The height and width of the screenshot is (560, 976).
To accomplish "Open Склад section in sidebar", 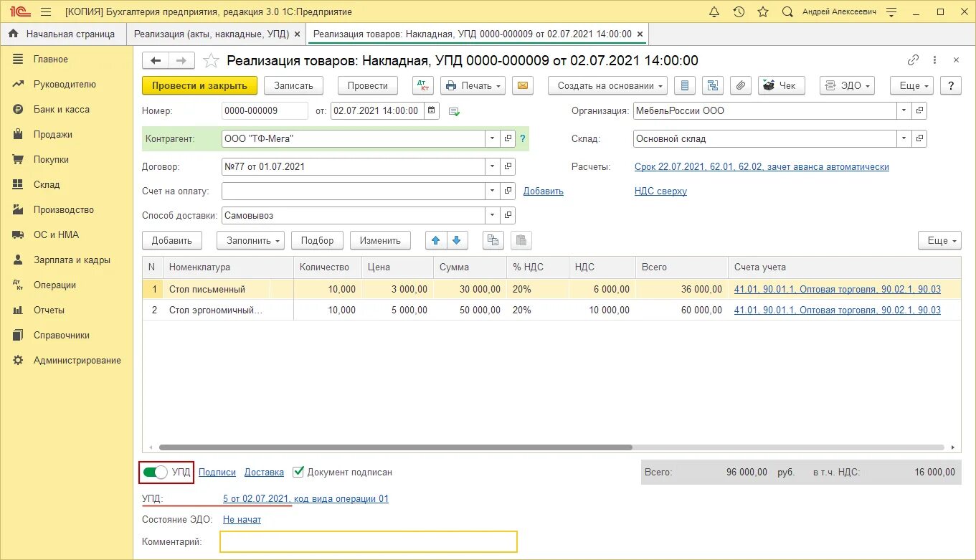I will (47, 184).
